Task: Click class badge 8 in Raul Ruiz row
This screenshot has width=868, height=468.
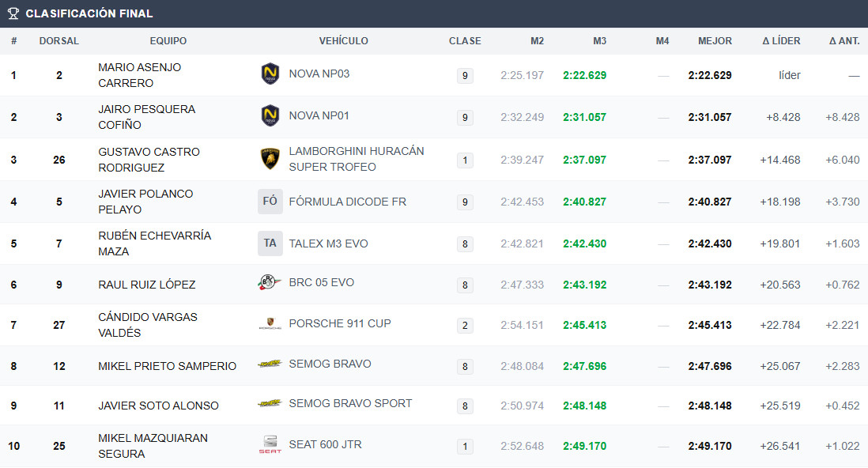Action: pyautogui.click(x=465, y=285)
